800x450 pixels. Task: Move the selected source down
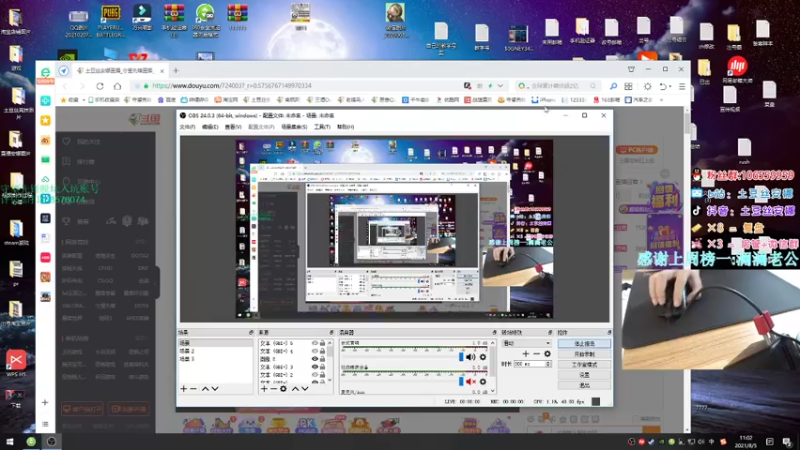[x=305, y=389]
